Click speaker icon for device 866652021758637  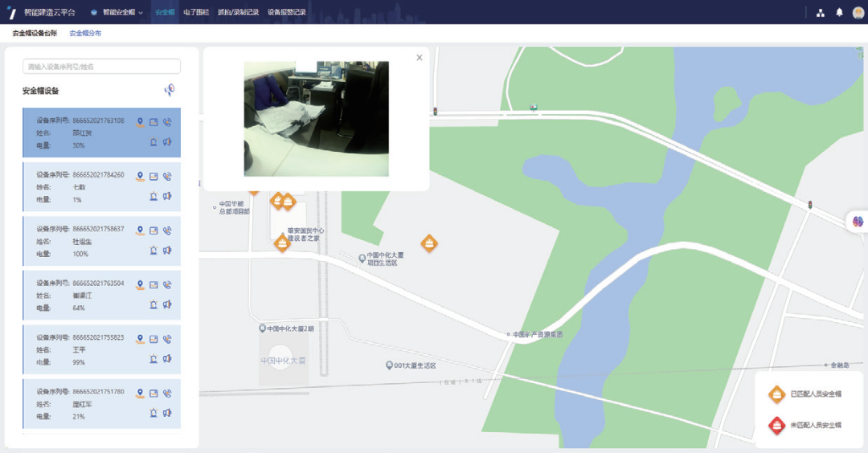(x=167, y=251)
